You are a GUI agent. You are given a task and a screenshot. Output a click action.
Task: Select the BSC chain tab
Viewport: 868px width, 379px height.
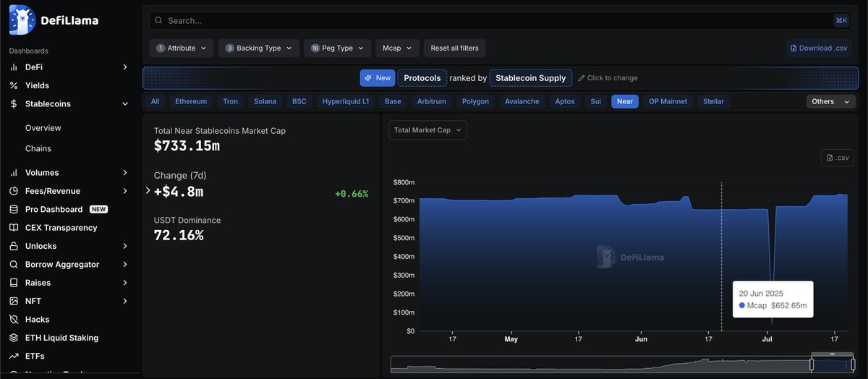pos(299,101)
